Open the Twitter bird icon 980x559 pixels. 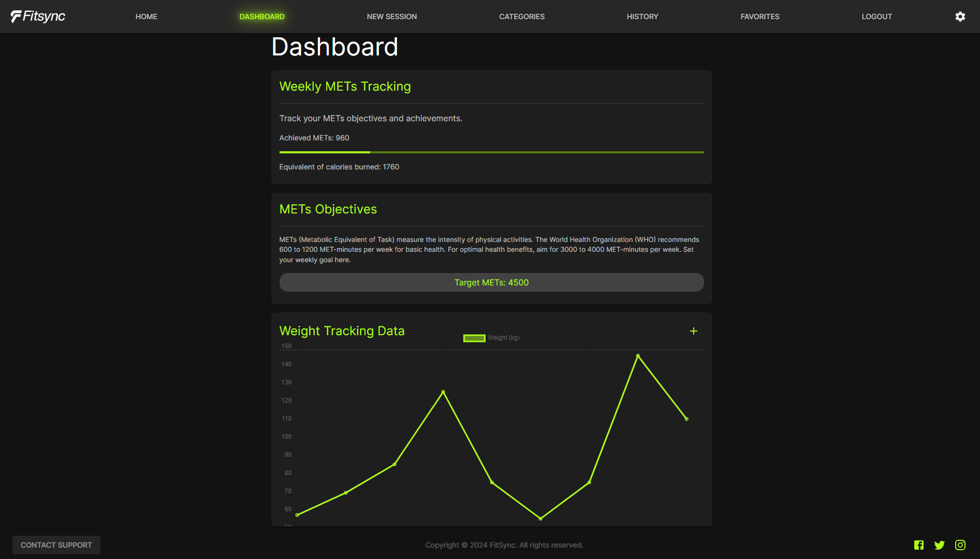click(939, 545)
